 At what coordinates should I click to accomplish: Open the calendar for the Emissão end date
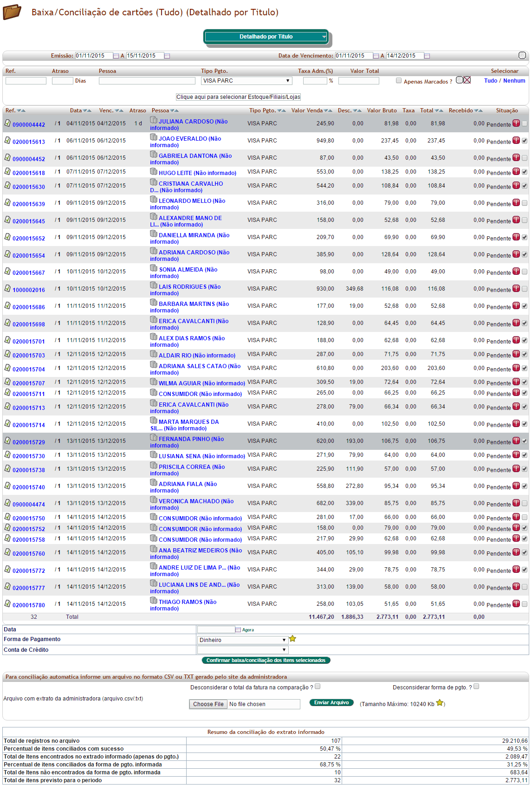pos(167,56)
